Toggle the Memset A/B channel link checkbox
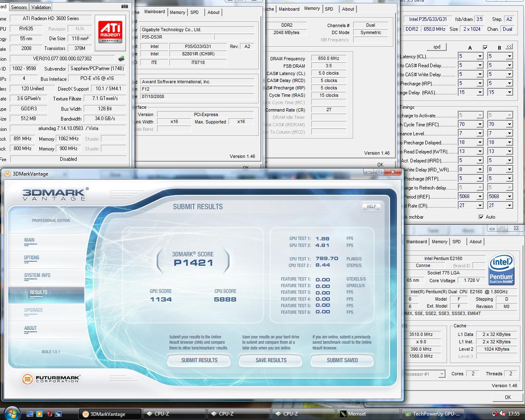 click(485, 48)
